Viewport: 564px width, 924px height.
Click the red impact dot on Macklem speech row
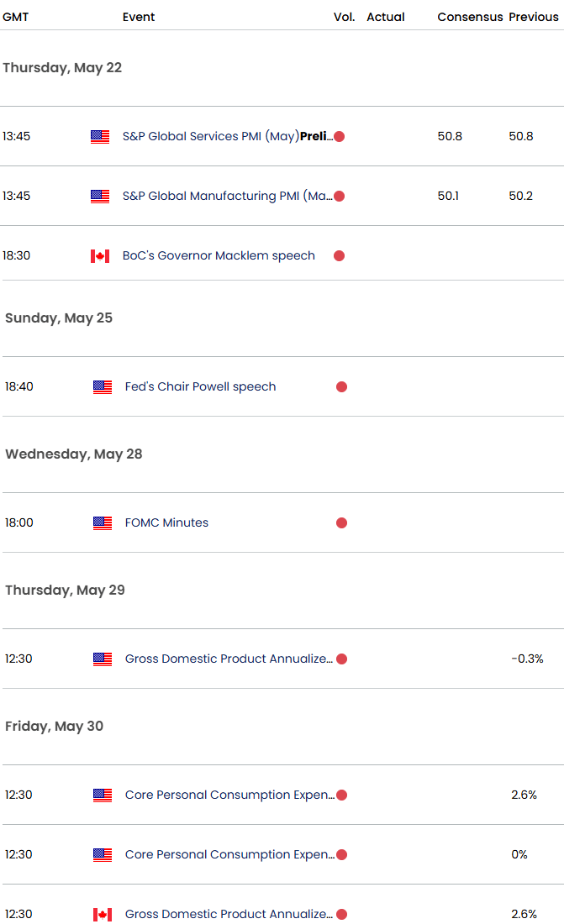339,255
